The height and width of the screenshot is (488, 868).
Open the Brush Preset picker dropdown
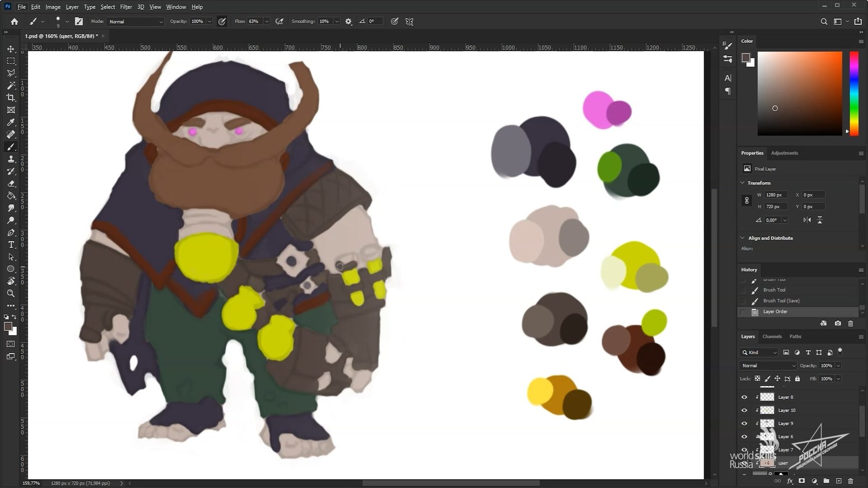click(67, 22)
